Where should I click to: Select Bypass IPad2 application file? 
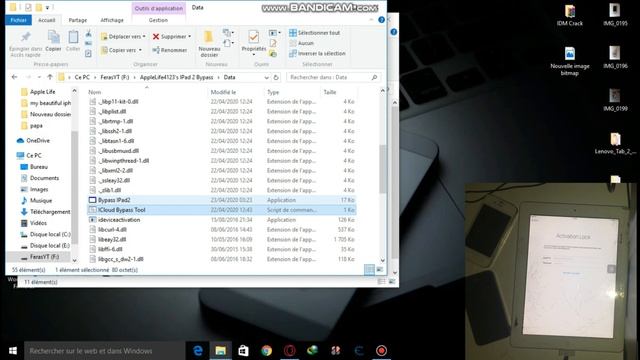click(222, 200)
